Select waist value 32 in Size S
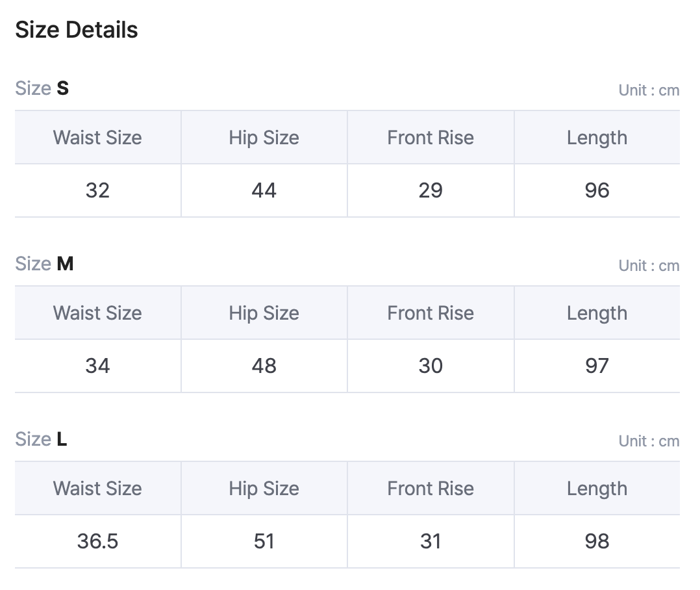This screenshot has height=590, width=700. [97, 190]
